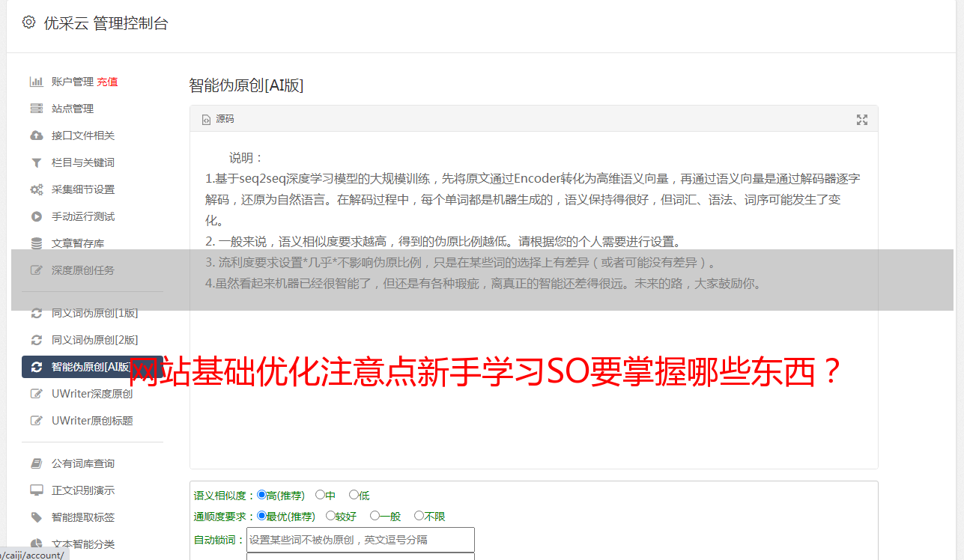Click the tag icon for 智能提取标签
This screenshot has width=964, height=560.
36,517
